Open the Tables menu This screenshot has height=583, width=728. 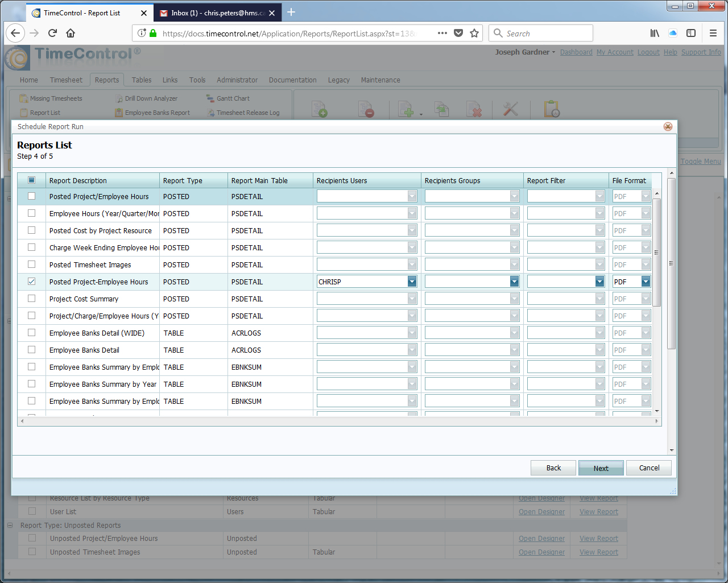142,80
